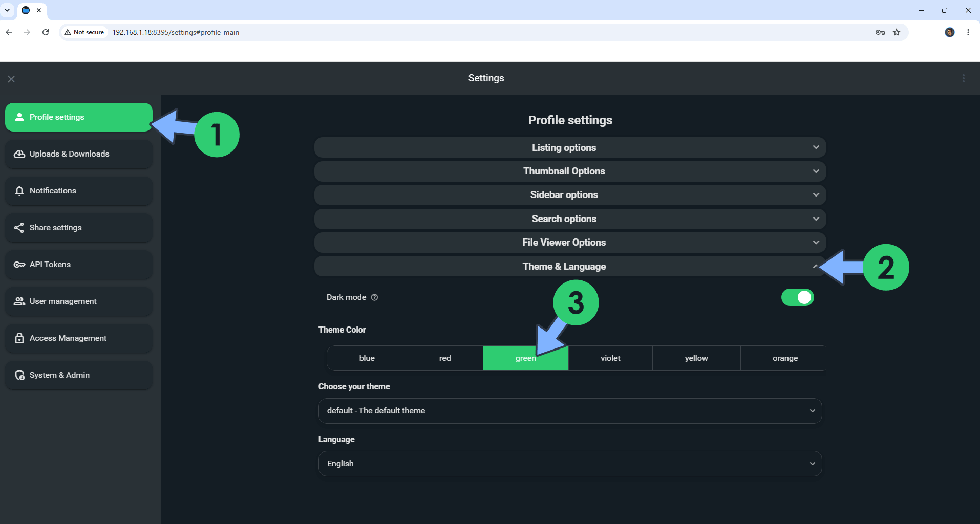Image resolution: width=980 pixels, height=524 pixels.
Task: Click the browser back arrow
Action: 9,32
